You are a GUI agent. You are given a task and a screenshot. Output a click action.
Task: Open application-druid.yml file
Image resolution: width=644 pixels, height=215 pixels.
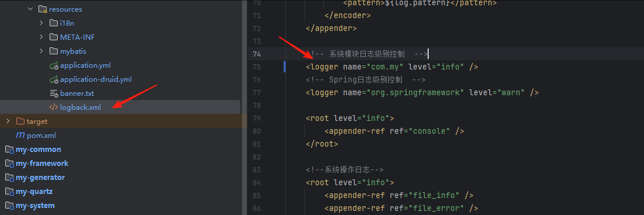[96, 79]
